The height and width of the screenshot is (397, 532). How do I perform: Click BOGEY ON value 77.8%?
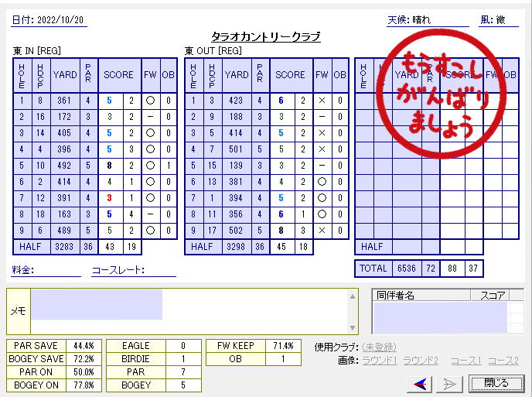point(84,385)
